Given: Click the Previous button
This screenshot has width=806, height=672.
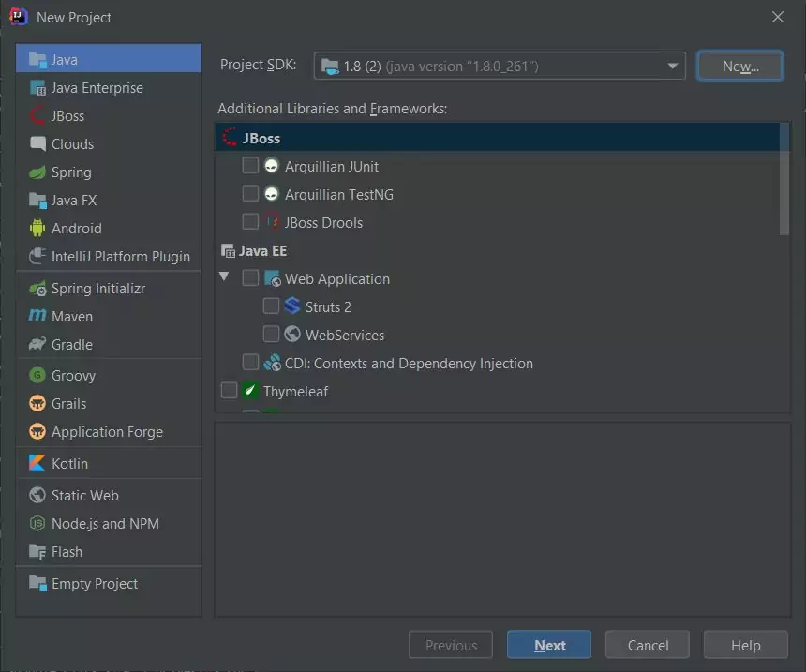Looking at the screenshot, I should coord(451,645).
